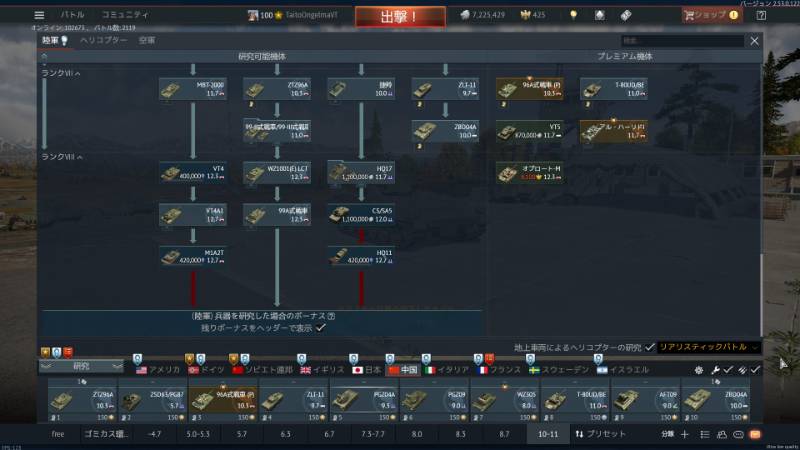Viewport: 800px width, 450px height.
Task: Select 中国 nation tab
Action: click(403, 370)
